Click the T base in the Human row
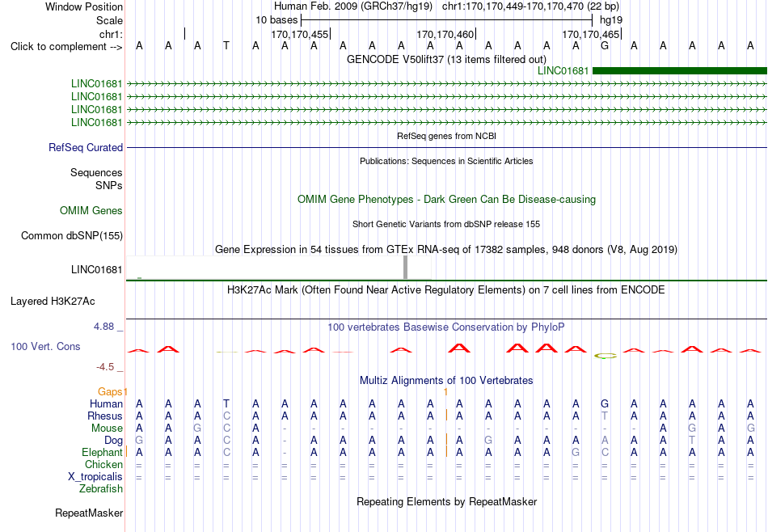The width and height of the screenshot is (768, 532). 226,403
